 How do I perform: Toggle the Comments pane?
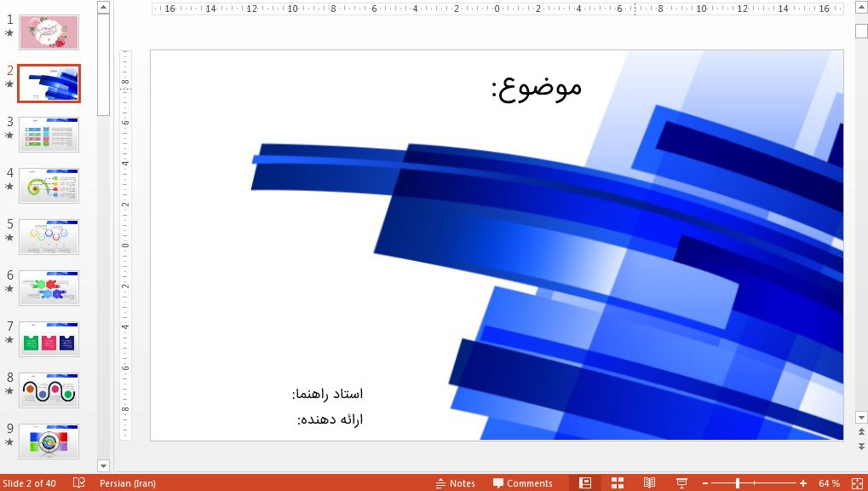point(520,482)
